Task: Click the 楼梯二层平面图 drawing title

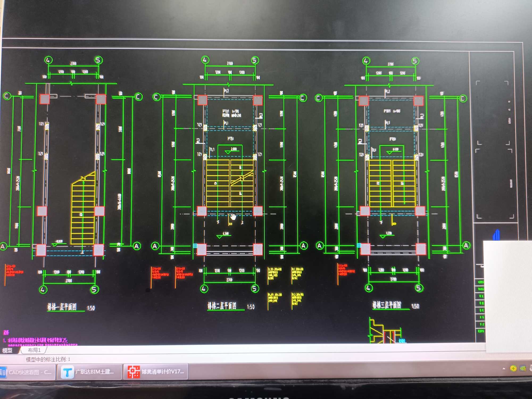Action: pos(222,306)
